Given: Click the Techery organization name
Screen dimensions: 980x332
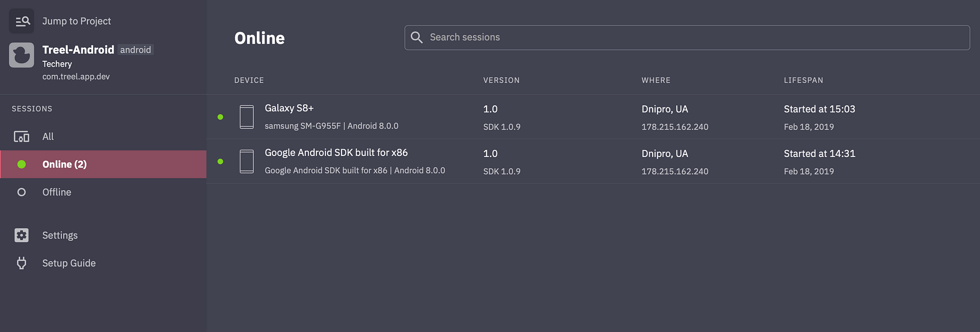Looking at the screenshot, I should (x=57, y=64).
